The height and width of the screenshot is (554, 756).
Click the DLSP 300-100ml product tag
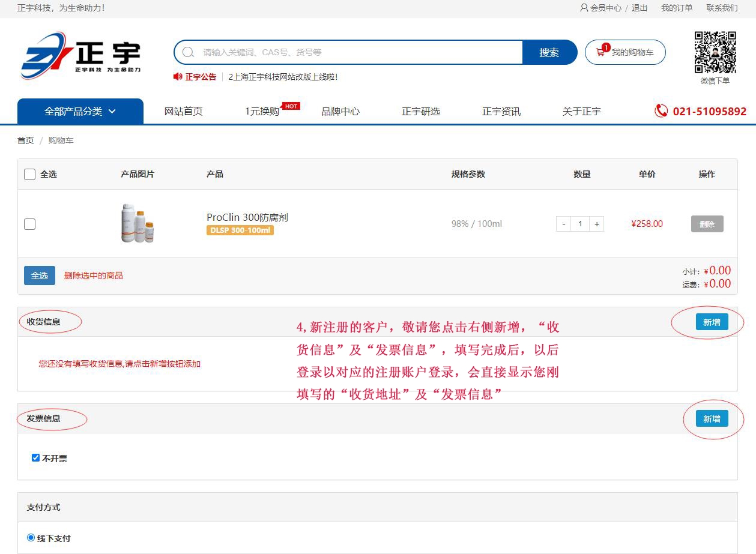240,230
